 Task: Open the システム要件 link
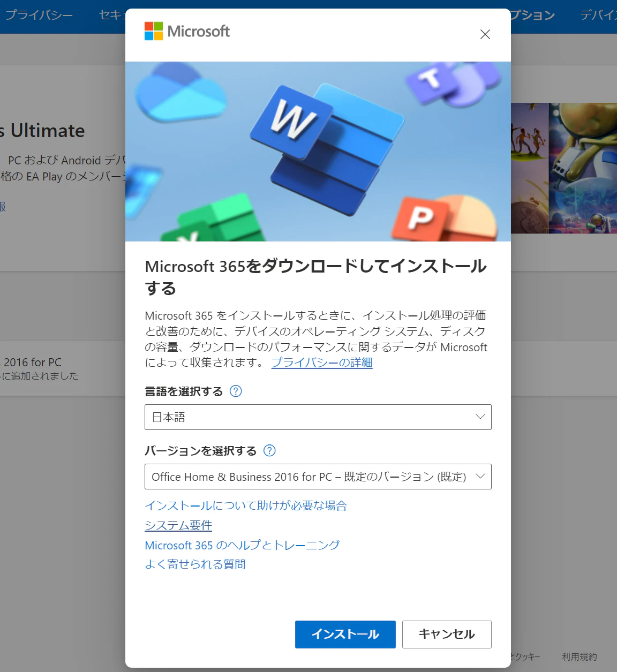(x=178, y=525)
